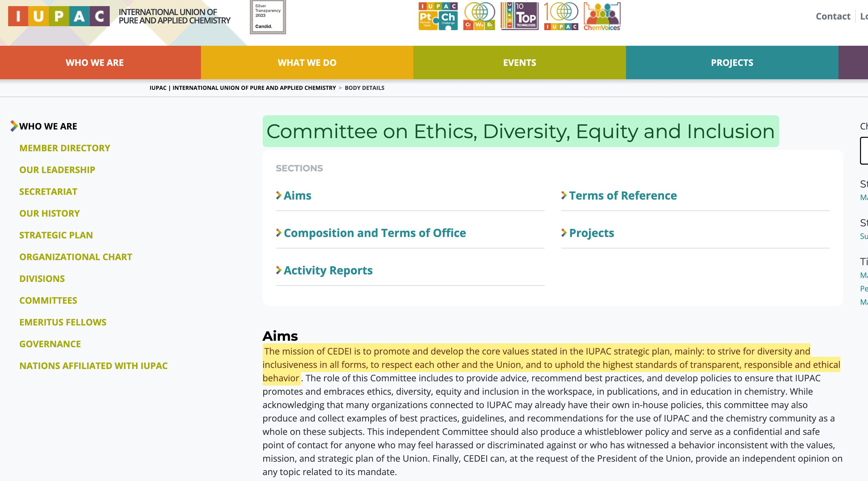Click the Global Women's Breakfast icon
868x481 pixels.
pos(479,16)
